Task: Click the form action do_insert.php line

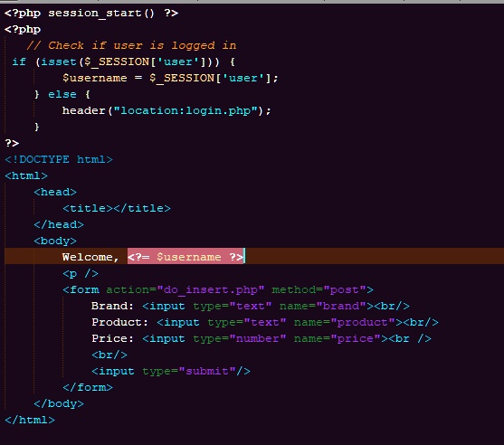Action: [218, 289]
